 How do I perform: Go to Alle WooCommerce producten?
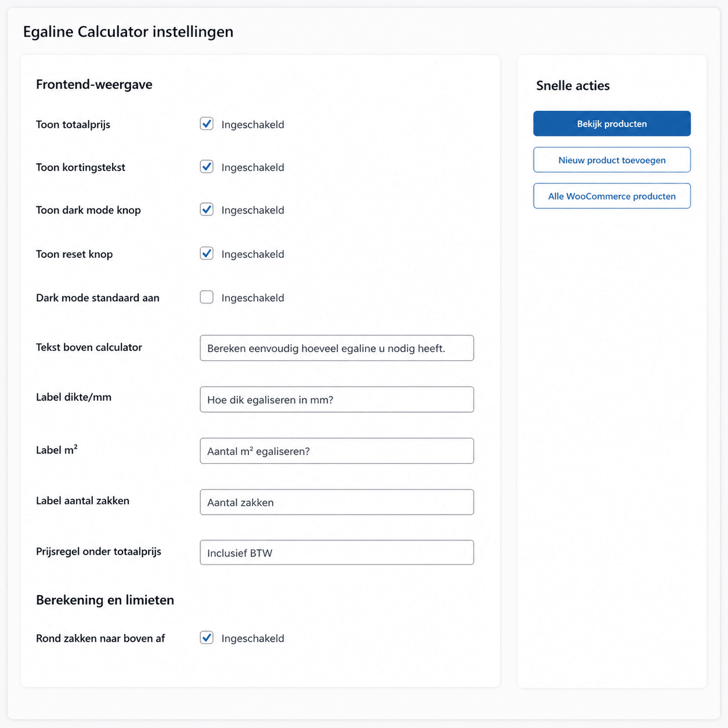(x=612, y=196)
